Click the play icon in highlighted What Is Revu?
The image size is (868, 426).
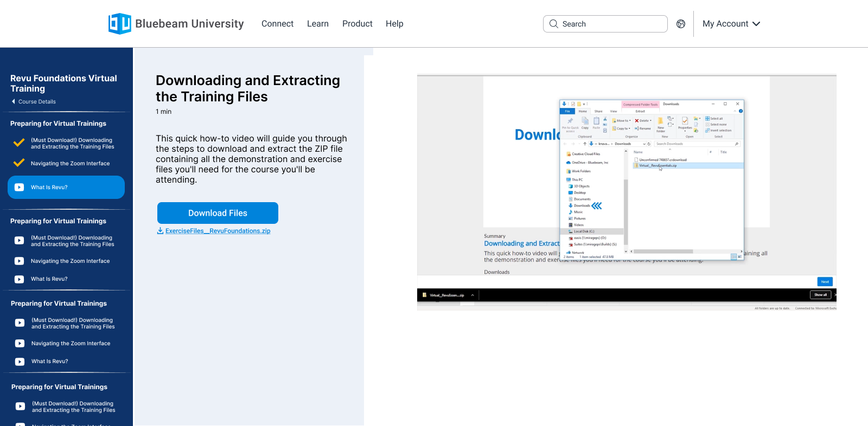tap(20, 188)
